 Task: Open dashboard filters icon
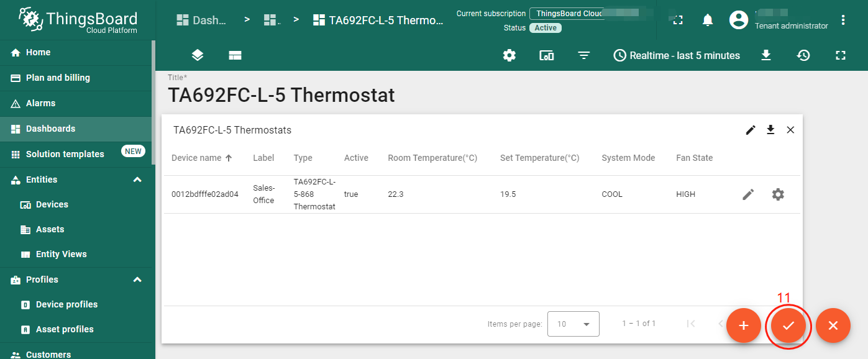pos(584,55)
